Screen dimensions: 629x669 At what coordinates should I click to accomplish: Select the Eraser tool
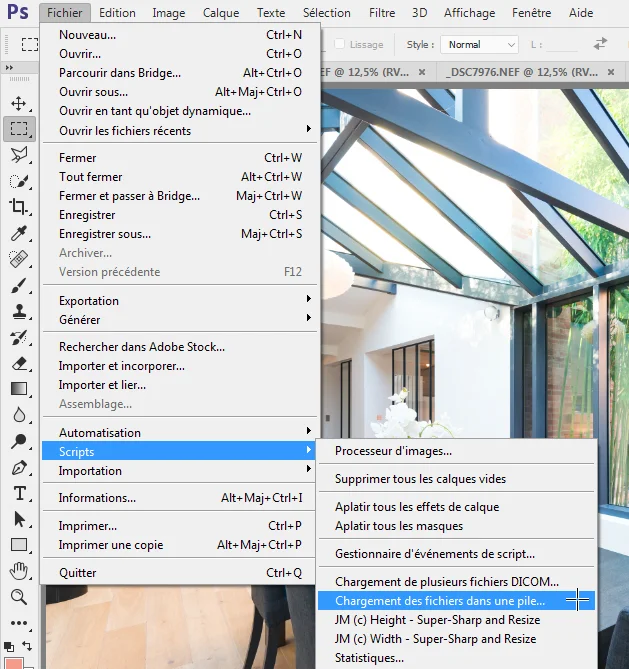point(19,364)
